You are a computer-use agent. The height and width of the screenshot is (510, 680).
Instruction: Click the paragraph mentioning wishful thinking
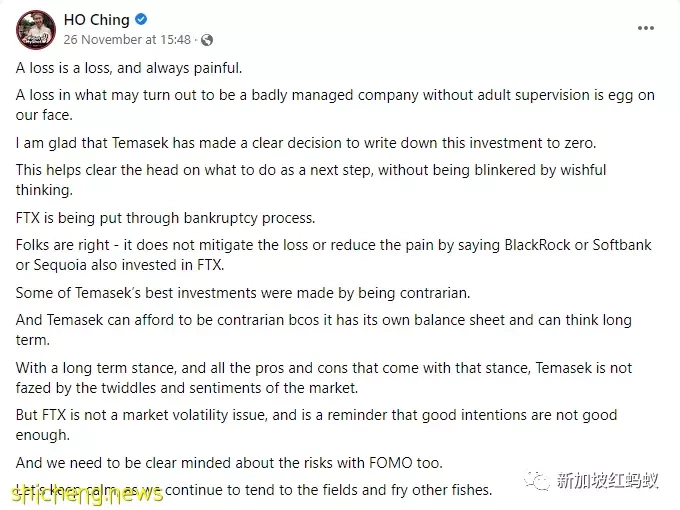(311, 180)
